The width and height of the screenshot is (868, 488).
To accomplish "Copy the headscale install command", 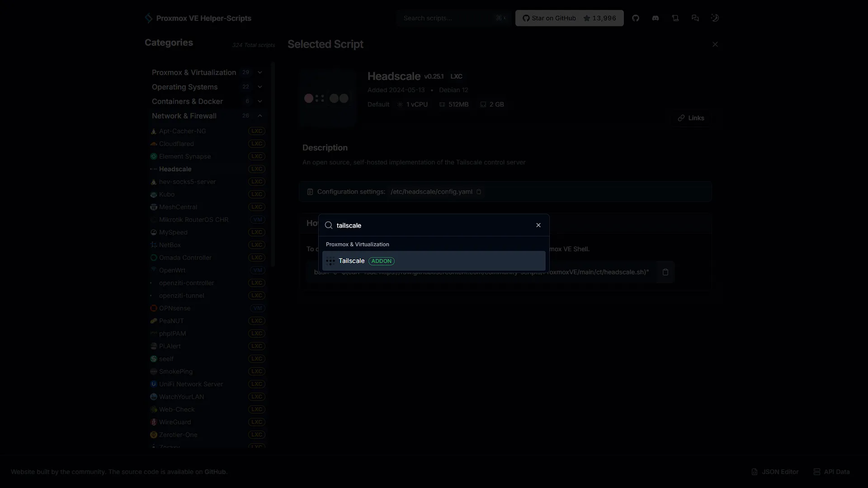I will (x=665, y=272).
